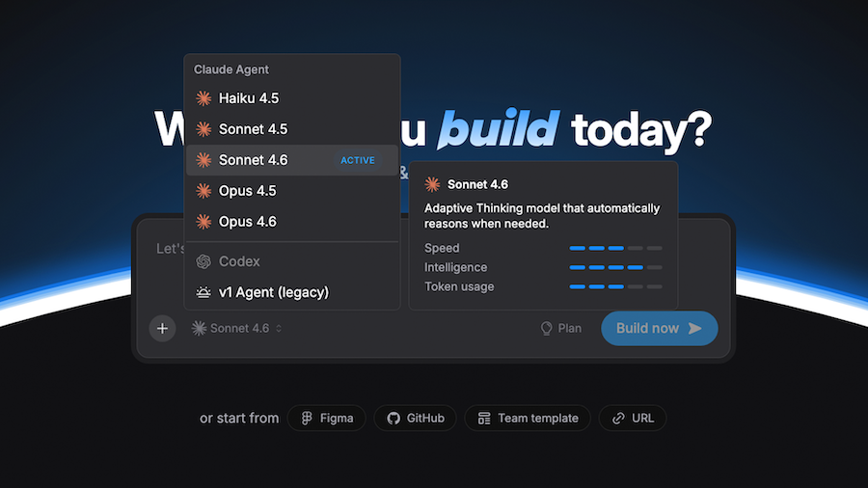868x488 pixels.
Task: Select Sonnet 4.5 from model list
Action: [253, 129]
